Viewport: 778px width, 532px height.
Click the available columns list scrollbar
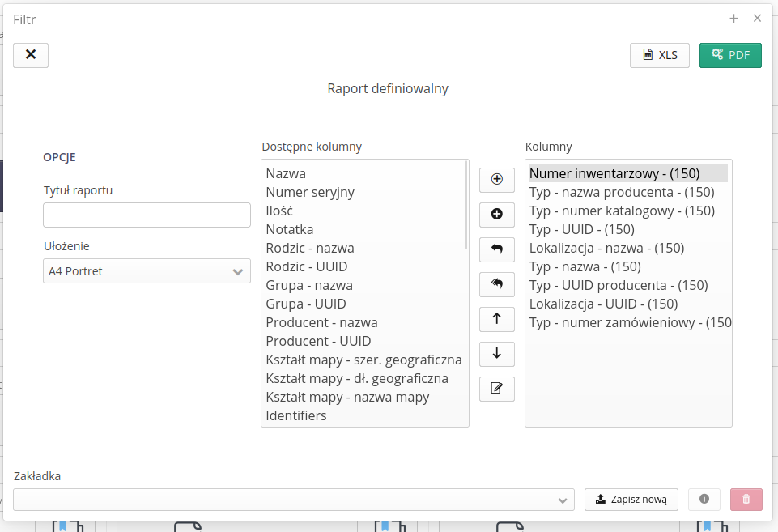(x=466, y=205)
